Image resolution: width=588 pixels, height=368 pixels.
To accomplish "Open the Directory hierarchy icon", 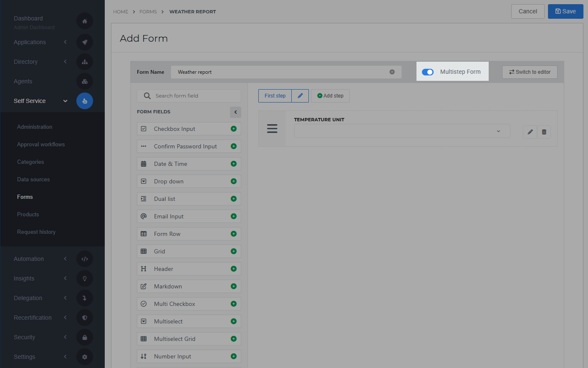I will point(85,62).
